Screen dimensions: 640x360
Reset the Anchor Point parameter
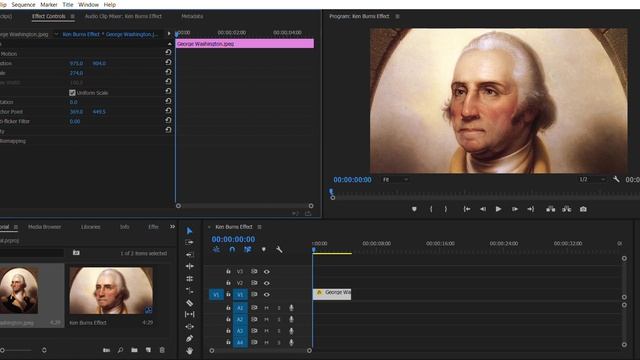point(168,111)
